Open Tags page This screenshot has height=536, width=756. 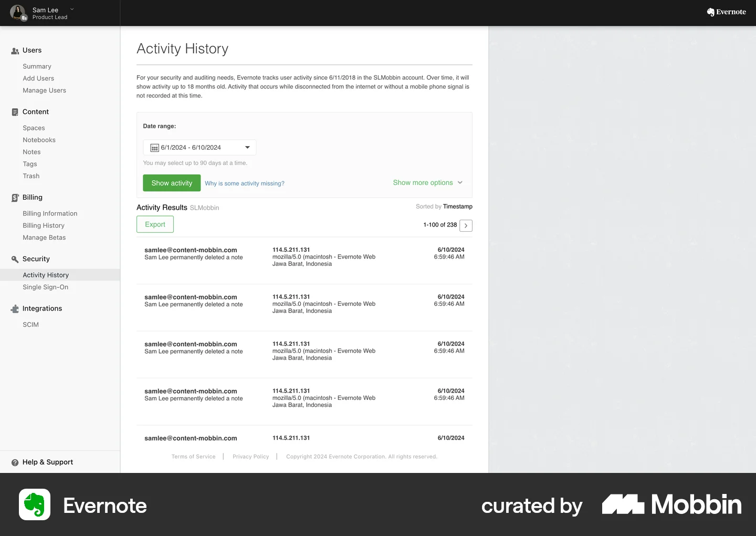(x=30, y=164)
